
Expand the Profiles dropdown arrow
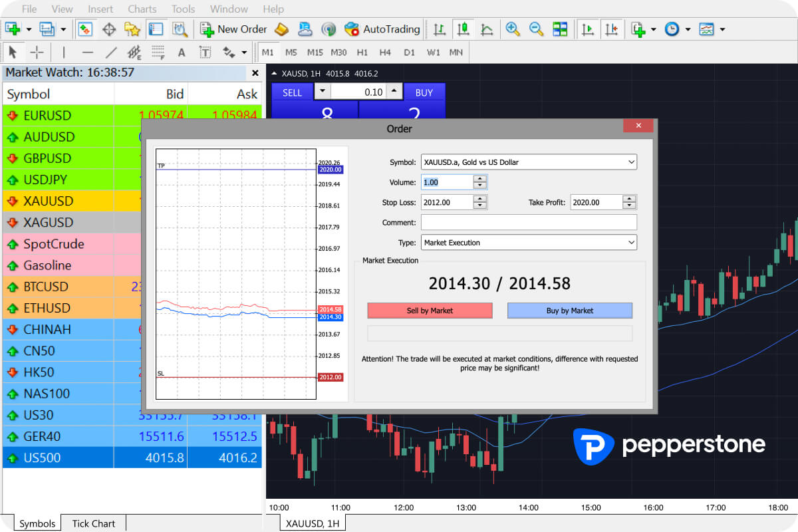point(63,29)
